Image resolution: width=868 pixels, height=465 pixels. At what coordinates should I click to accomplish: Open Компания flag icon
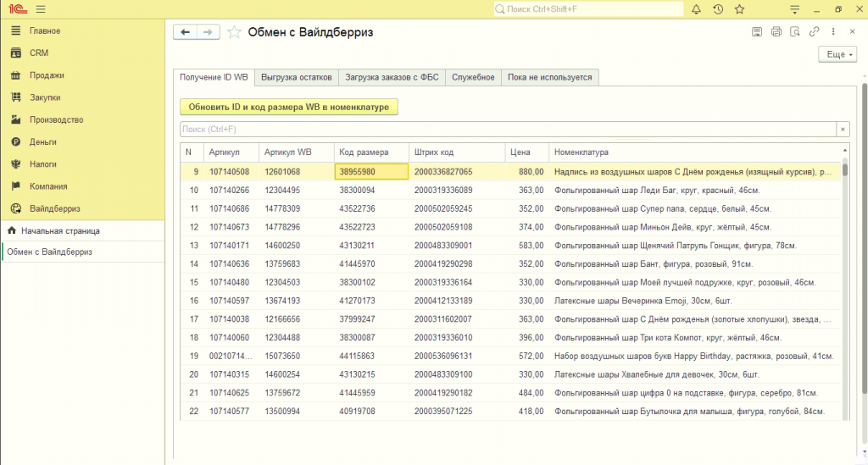pos(15,186)
